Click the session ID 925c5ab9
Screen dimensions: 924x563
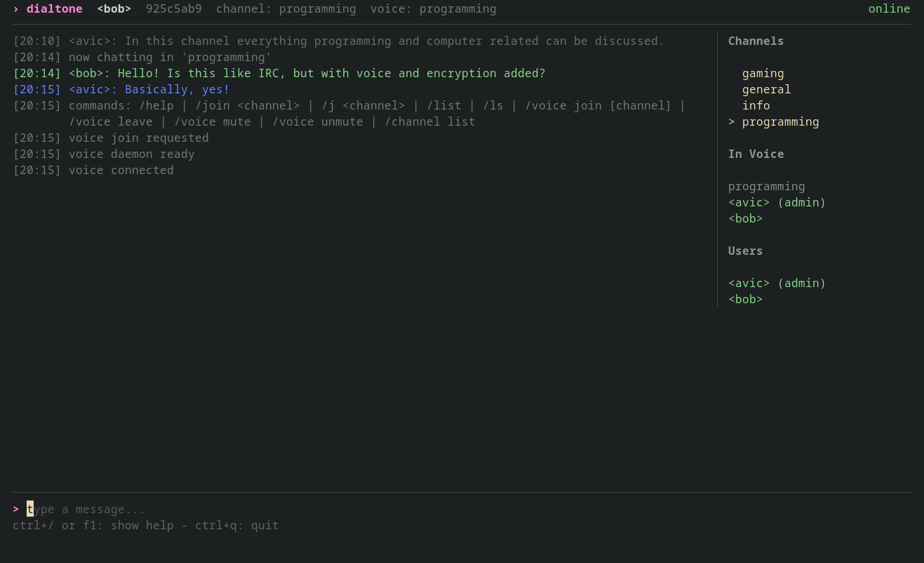(x=173, y=9)
